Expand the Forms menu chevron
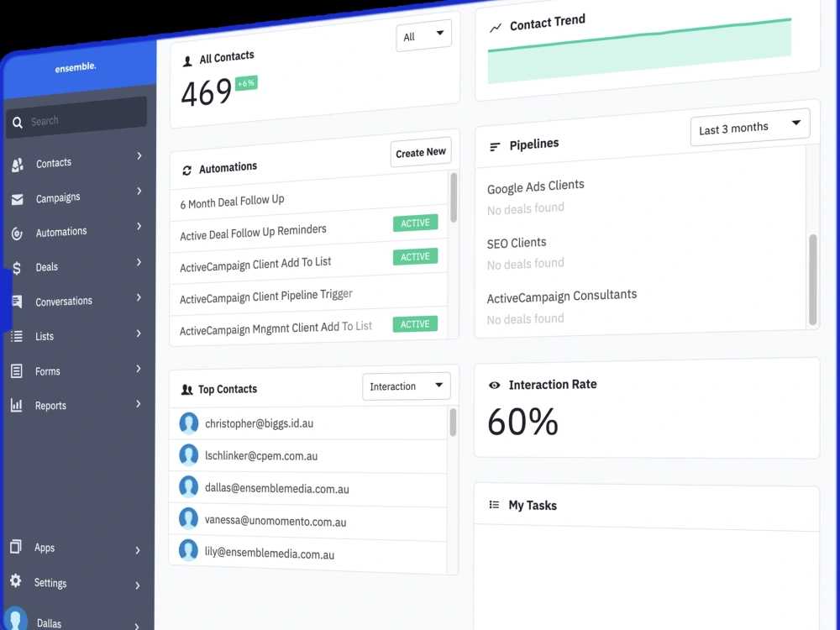Screen dimensions: 840x630 pos(139,369)
